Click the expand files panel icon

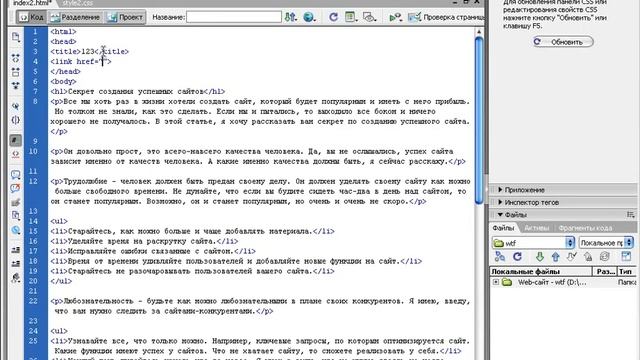(x=626, y=257)
